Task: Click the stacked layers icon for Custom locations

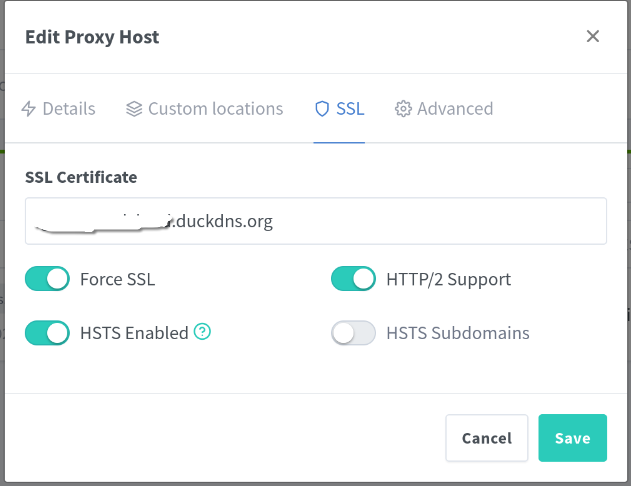Action: 134,109
